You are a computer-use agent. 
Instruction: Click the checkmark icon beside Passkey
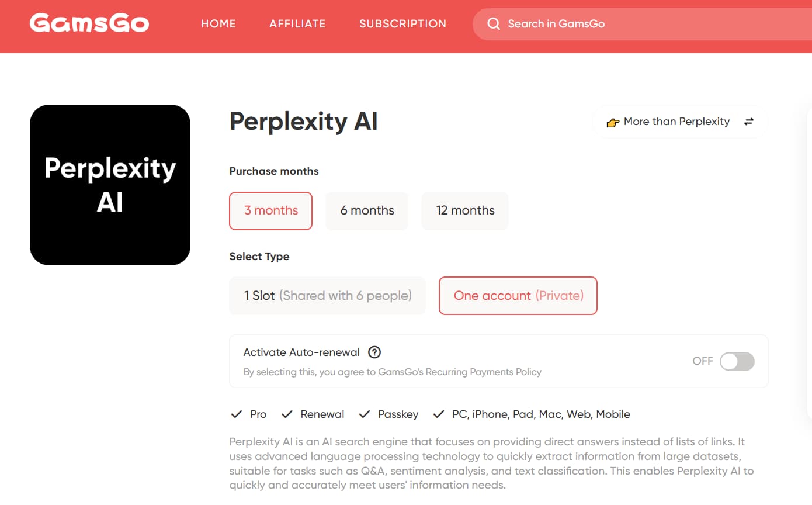pyautogui.click(x=364, y=414)
